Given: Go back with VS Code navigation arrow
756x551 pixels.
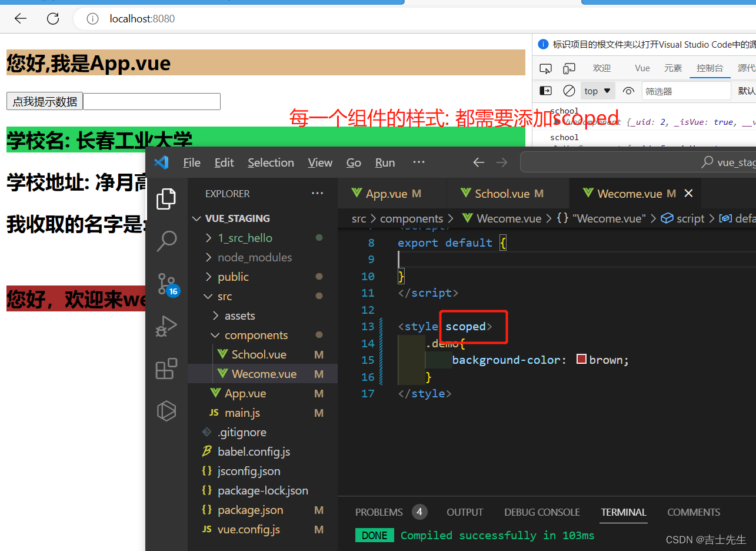Looking at the screenshot, I should 479,162.
